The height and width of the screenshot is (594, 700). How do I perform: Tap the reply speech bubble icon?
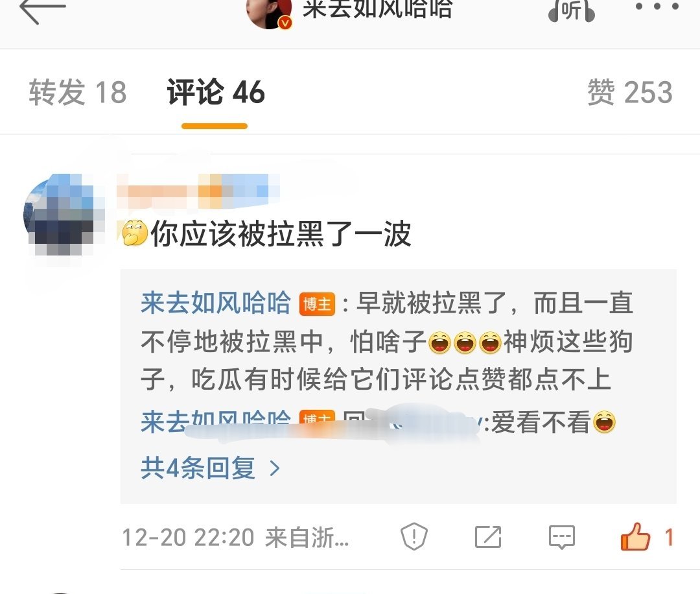(561, 537)
